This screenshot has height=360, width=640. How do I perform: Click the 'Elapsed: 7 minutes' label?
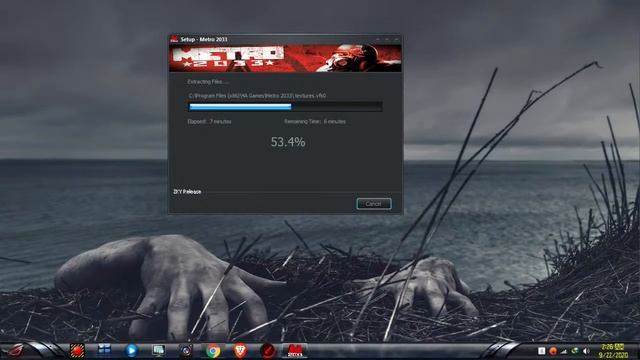pos(209,122)
